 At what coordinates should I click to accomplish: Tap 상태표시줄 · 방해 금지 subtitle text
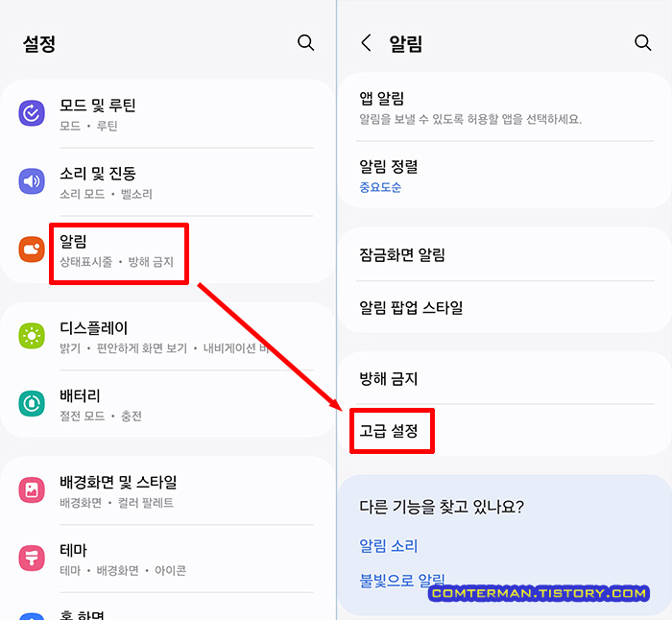point(116,262)
